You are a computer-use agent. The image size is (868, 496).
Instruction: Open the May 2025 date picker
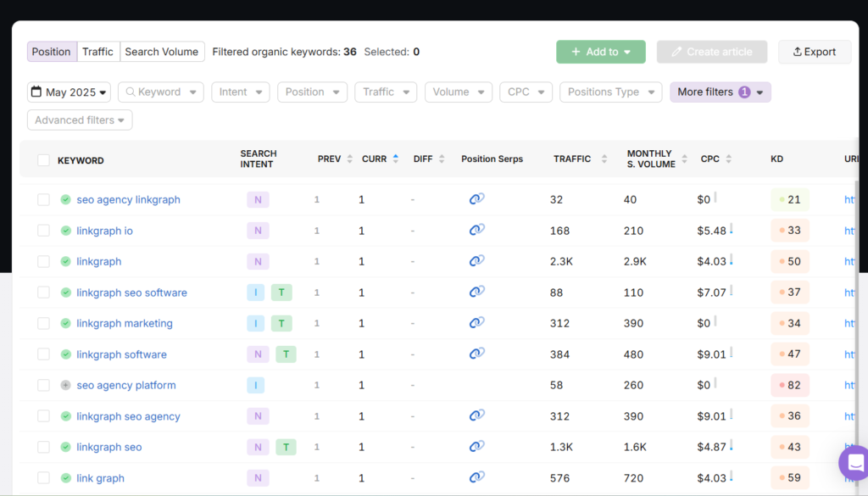69,92
